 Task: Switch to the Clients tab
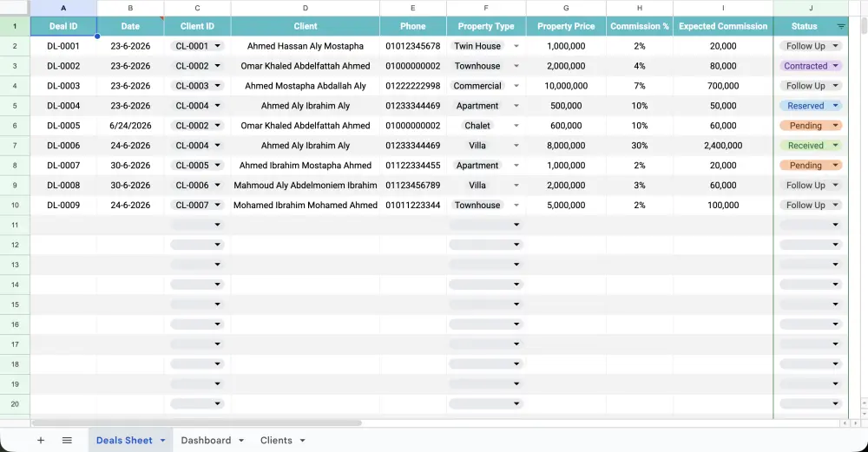tap(276, 441)
